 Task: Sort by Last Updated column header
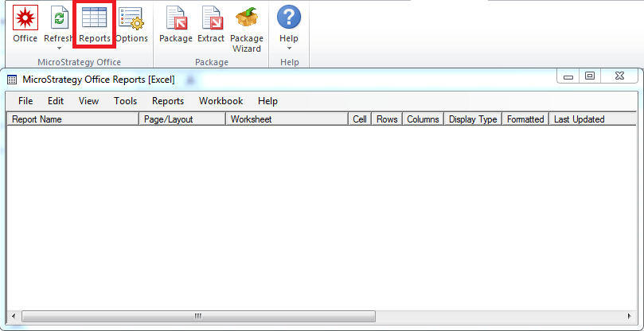pyautogui.click(x=593, y=119)
